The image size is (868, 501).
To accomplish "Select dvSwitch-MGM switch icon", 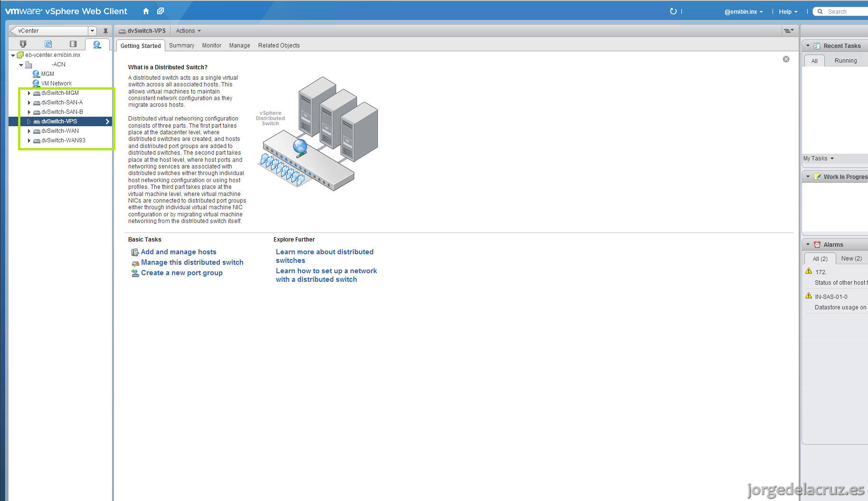I will (37, 93).
